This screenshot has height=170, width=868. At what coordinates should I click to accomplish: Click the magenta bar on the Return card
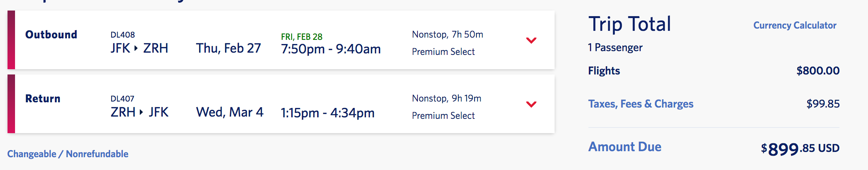pyautogui.click(x=11, y=104)
